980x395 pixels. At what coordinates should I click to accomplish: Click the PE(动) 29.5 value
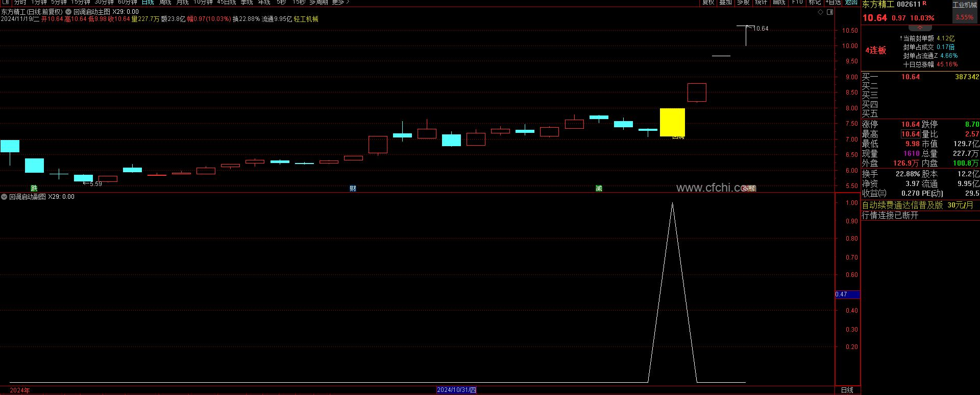coord(972,193)
